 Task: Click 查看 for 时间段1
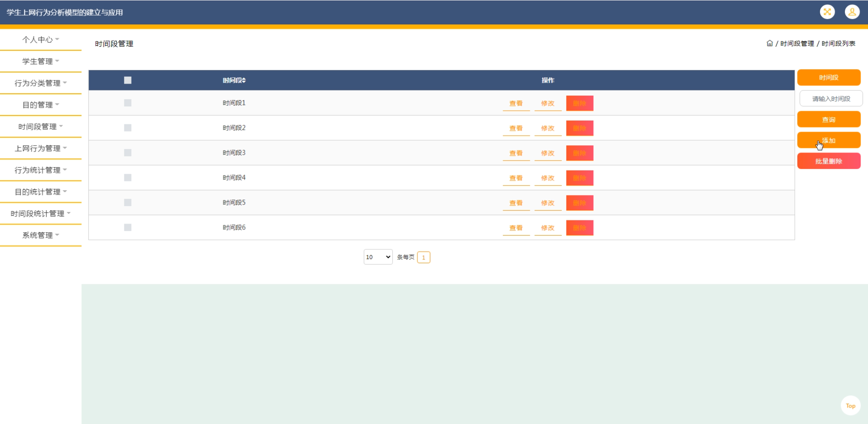(x=516, y=103)
